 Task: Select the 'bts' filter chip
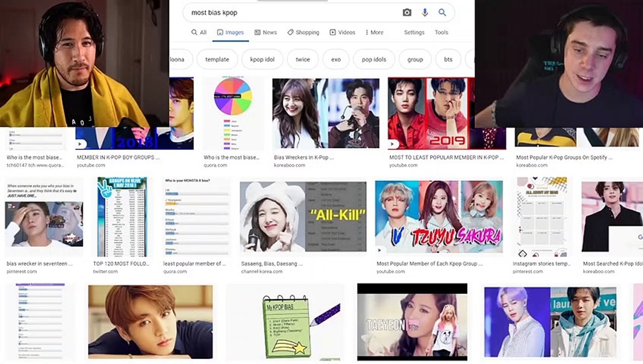click(x=448, y=59)
